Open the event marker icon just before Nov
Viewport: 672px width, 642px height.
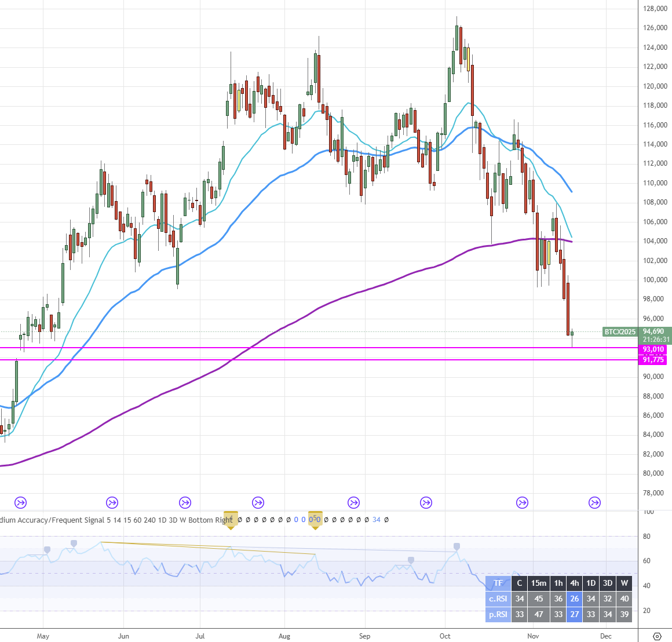click(x=522, y=502)
